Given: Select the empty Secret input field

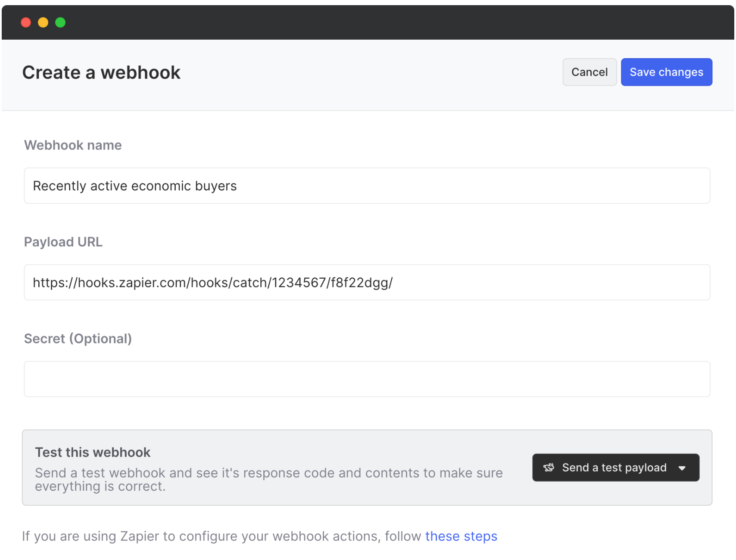Looking at the screenshot, I should point(367,379).
